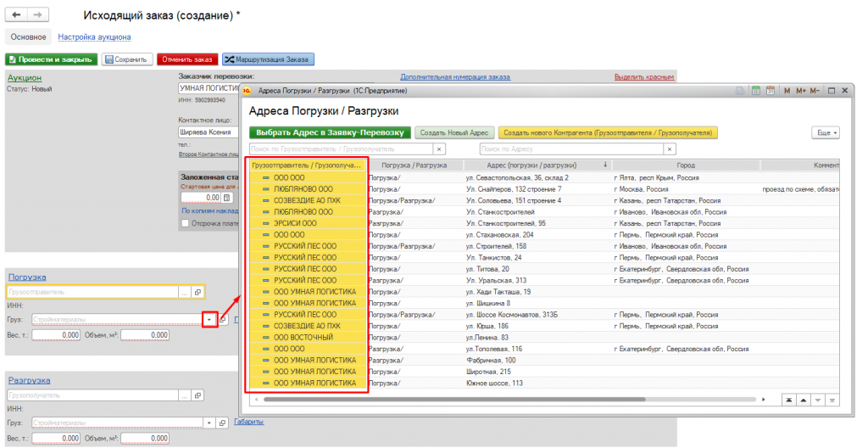Click the Город column header
This screenshot has height=448, width=868.
(685, 165)
